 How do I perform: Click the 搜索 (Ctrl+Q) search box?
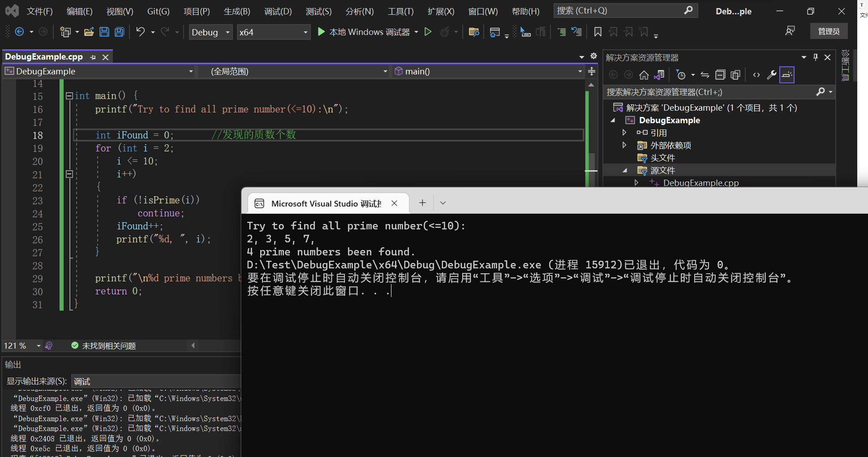(x=625, y=11)
